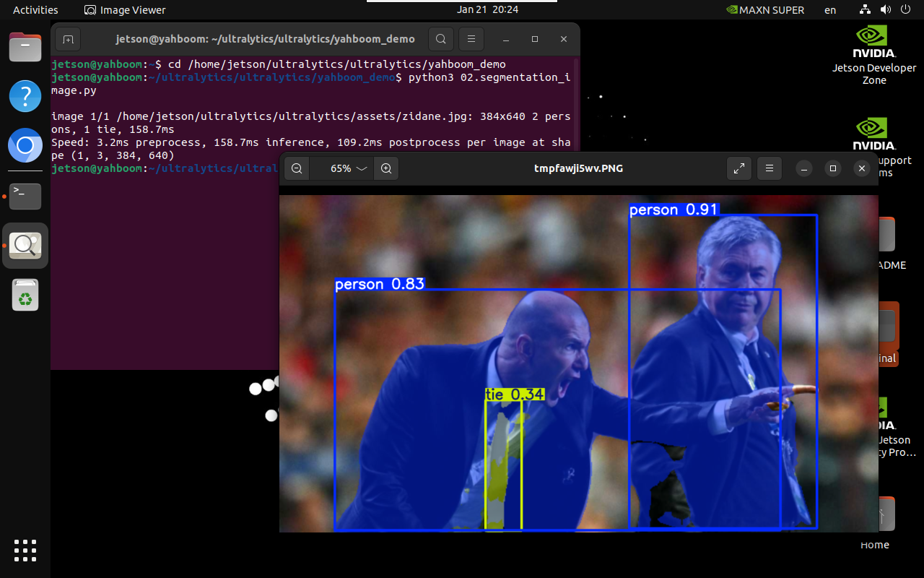Show Applications grid in the dock
Image resolution: width=924 pixels, height=578 pixels.
[x=25, y=550]
